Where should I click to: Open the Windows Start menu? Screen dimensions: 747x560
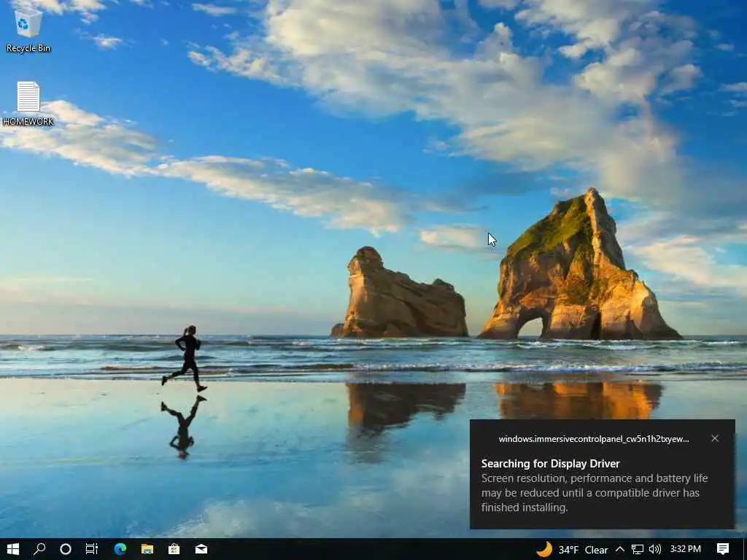13,549
